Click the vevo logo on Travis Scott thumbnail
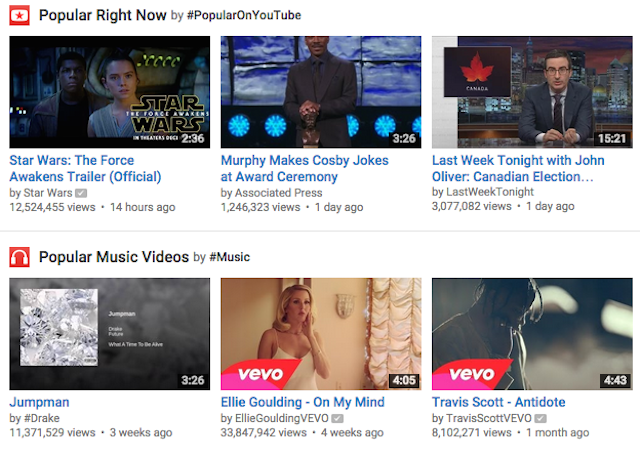Viewport: 640px width, 458px height. 472,374
